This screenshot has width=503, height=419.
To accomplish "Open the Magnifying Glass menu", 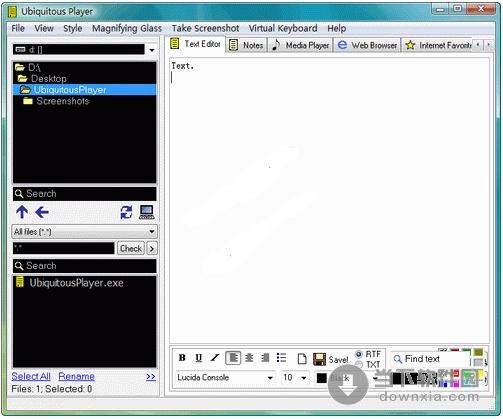I will point(127,28).
